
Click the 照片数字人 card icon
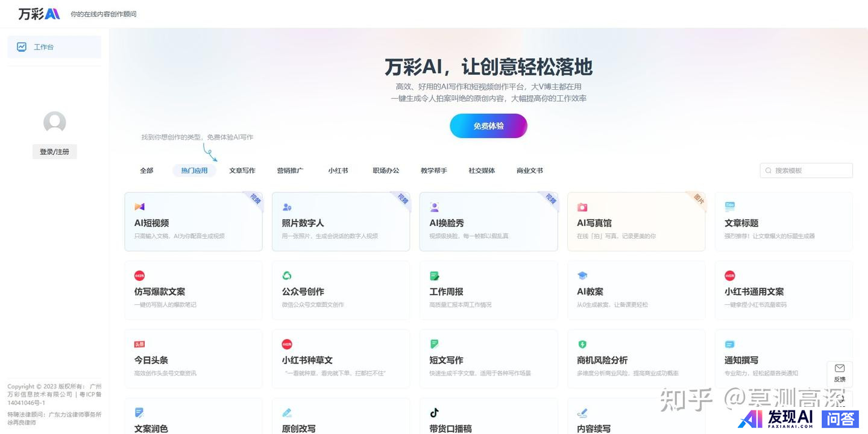[x=287, y=207]
